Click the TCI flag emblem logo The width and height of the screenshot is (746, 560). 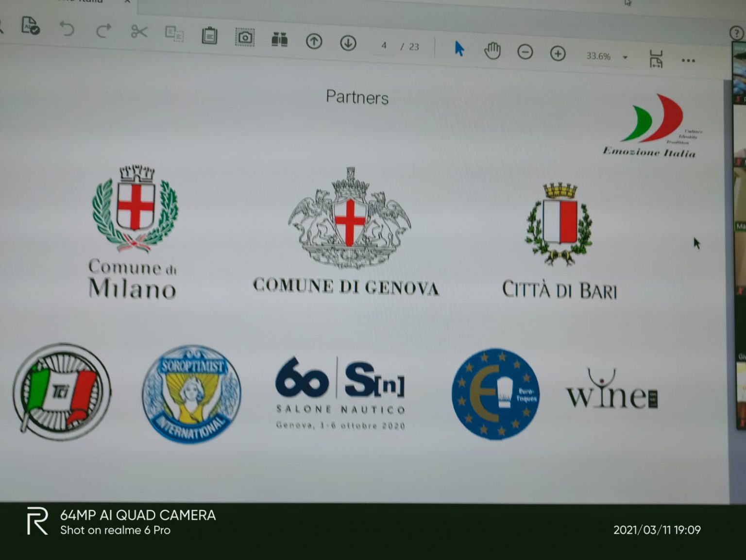(x=62, y=391)
